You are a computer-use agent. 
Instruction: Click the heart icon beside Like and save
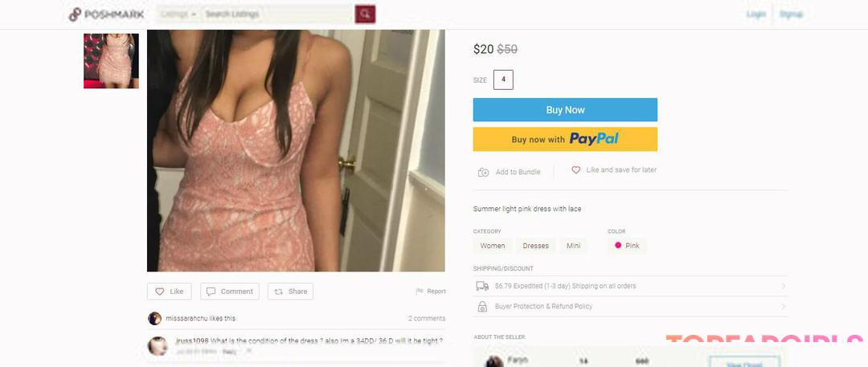[575, 170]
